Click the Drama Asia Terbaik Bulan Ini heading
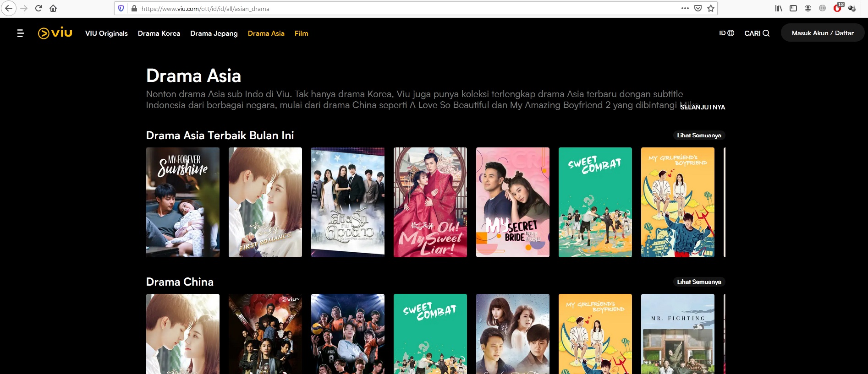Viewport: 868px width, 374px height. [x=220, y=136]
